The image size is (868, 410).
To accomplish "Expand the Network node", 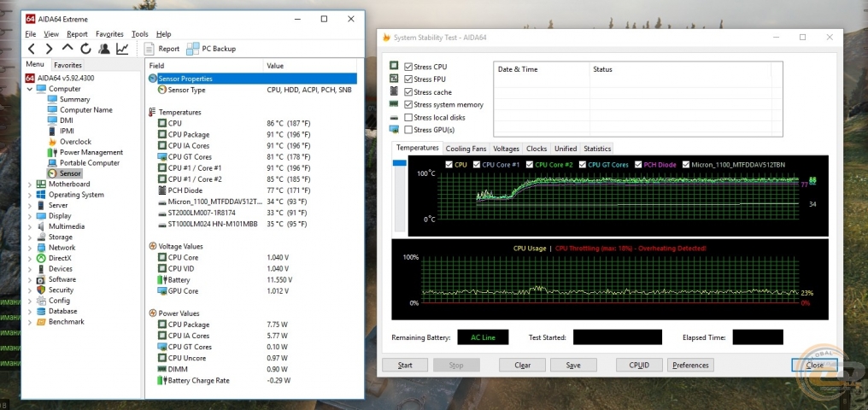I will [x=29, y=248].
